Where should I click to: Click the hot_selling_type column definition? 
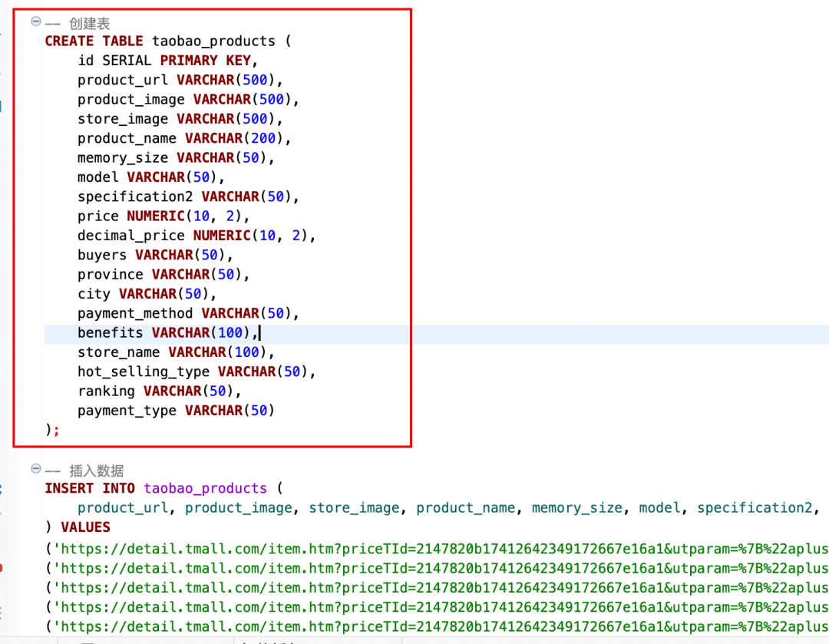(197, 372)
